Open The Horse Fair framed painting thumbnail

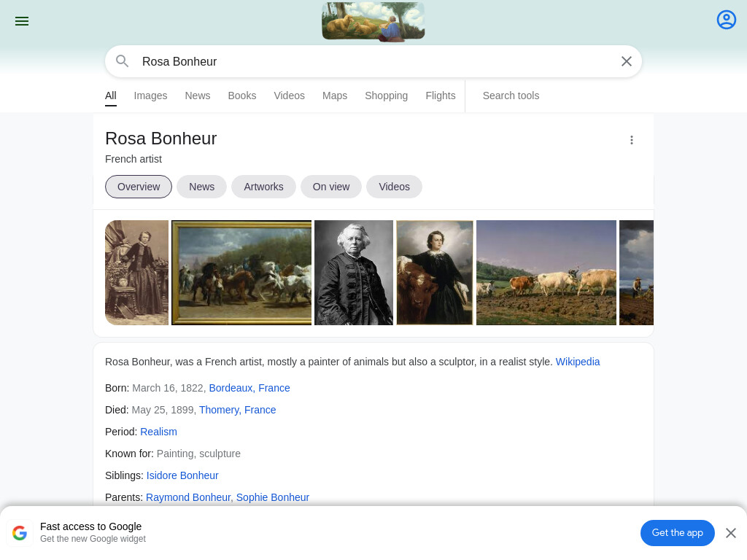coord(241,273)
